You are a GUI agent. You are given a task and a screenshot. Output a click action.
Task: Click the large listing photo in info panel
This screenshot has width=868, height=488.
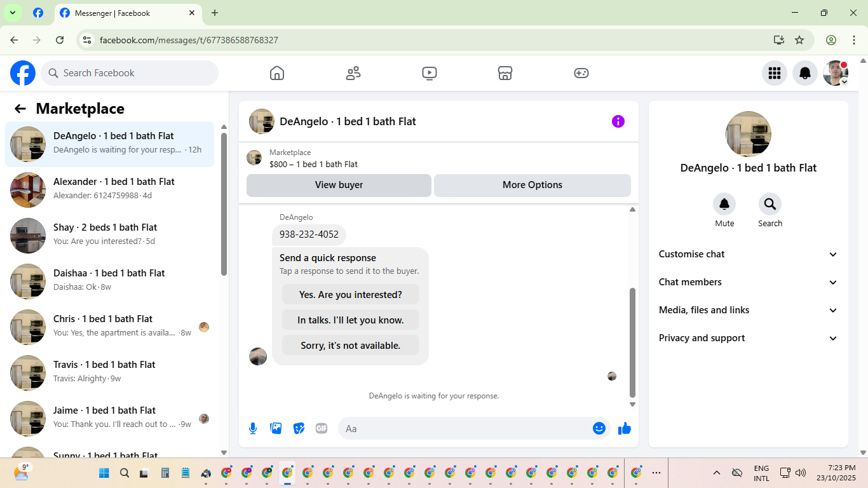click(749, 134)
